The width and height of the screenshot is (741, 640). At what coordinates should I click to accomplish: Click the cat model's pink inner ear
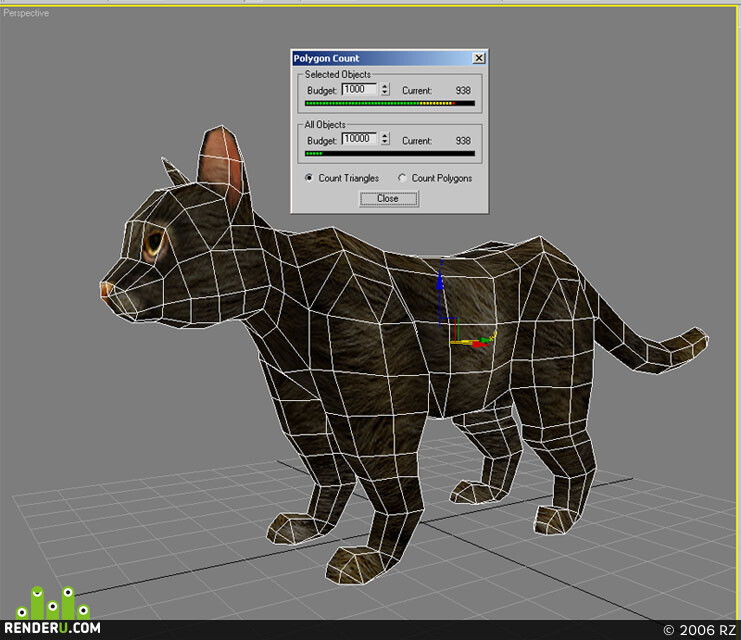[x=221, y=163]
